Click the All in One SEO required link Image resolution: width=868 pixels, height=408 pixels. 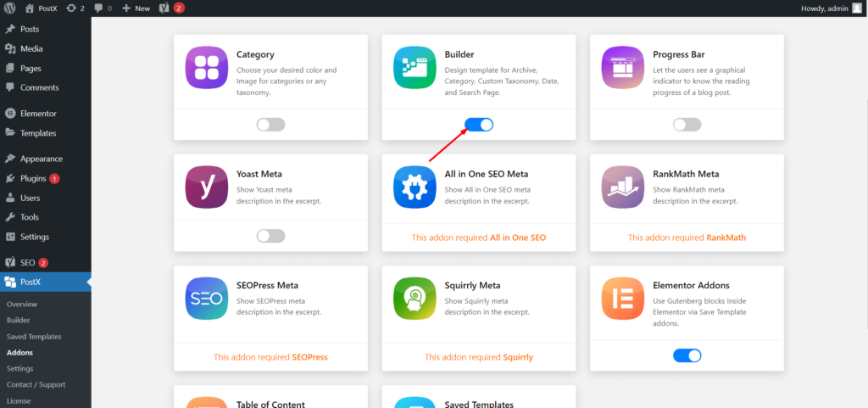click(518, 238)
